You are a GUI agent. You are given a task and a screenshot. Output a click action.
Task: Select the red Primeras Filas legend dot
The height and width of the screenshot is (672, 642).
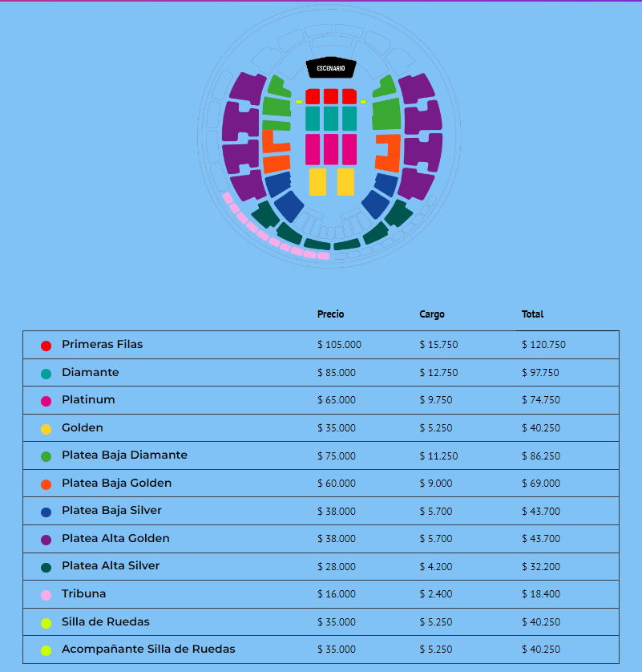(x=46, y=346)
